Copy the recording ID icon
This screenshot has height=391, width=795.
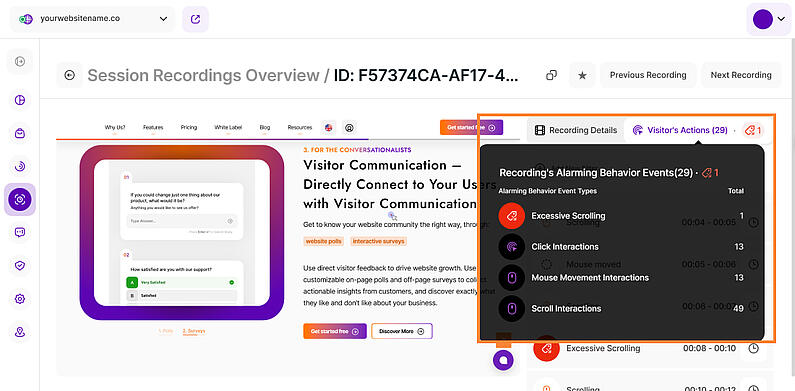(x=551, y=75)
